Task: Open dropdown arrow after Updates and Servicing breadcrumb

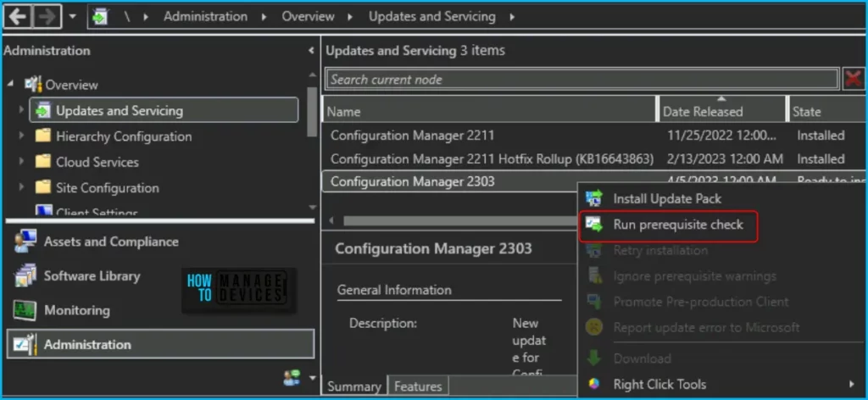Action: pyautogui.click(x=512, y=17)
